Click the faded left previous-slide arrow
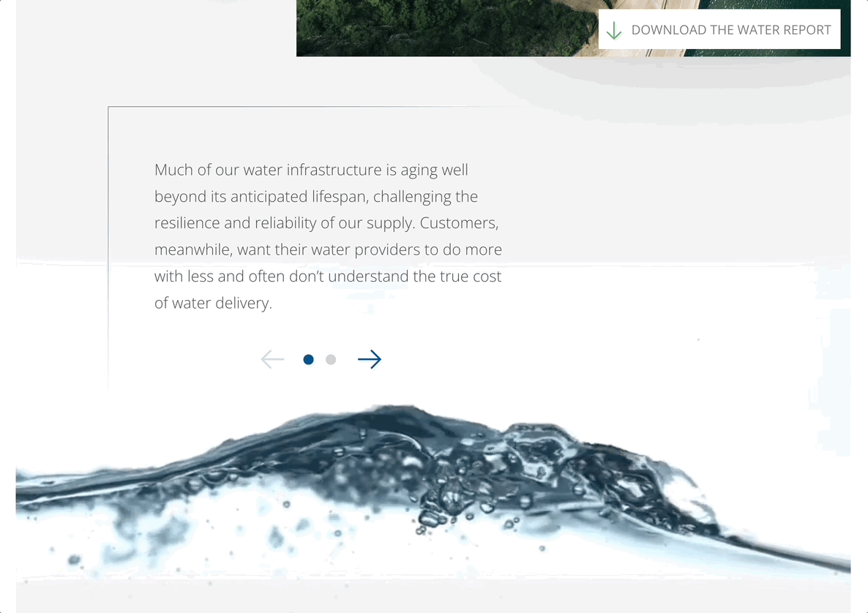Viewport: 868px width, 613px height. point(272,360)
